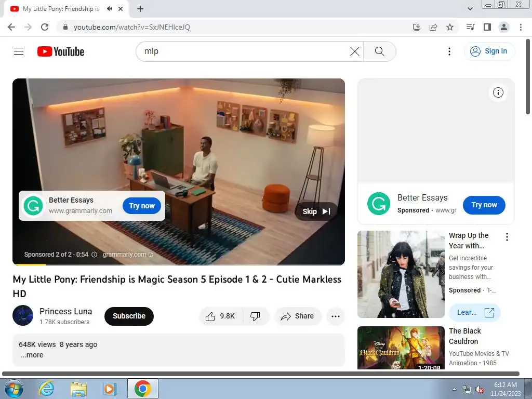Viewport: 532px width, 399px height.
Task: Go forward in browser history
Action: pyautogui.click(x=28, y=27)
